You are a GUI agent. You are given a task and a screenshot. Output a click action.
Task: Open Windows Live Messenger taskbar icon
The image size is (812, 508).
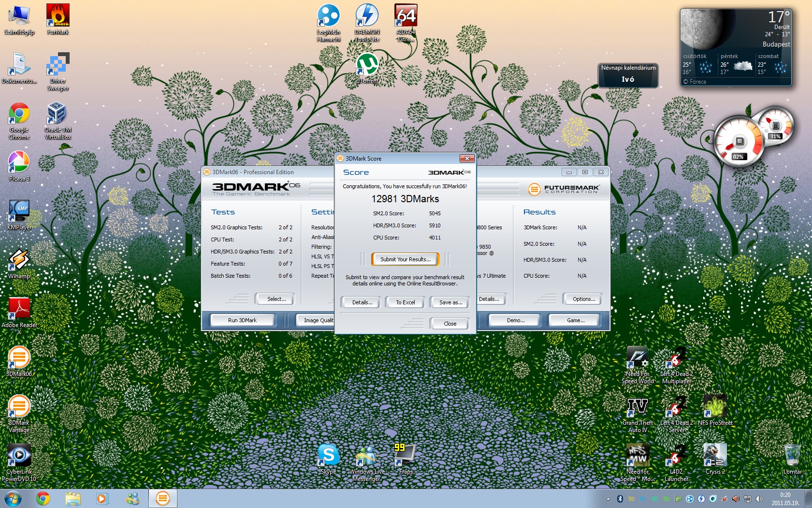pyautogui.click(x=132, y=498)
